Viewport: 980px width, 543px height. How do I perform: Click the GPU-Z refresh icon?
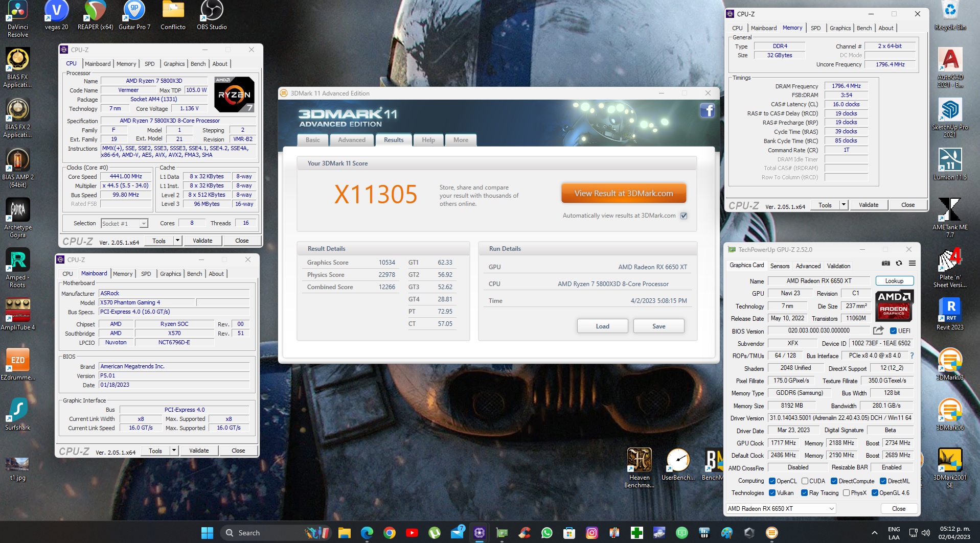click(899, 263)
